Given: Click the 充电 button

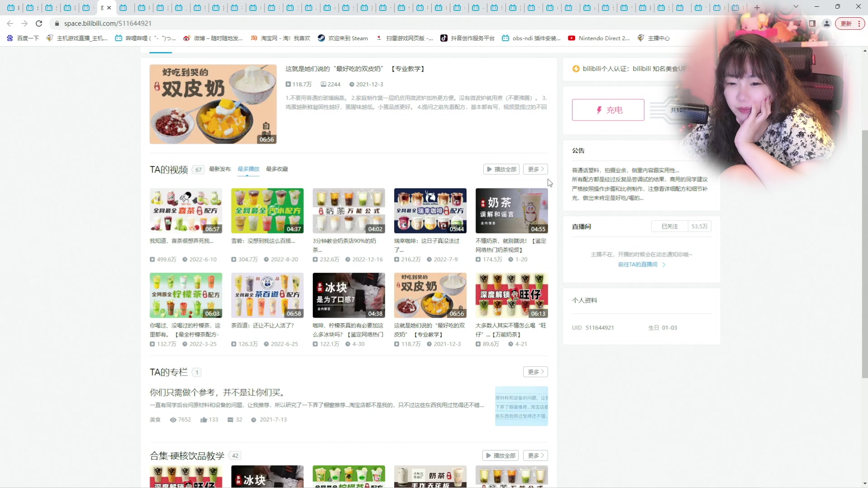Looking at the screenshot, I should 608,110.
